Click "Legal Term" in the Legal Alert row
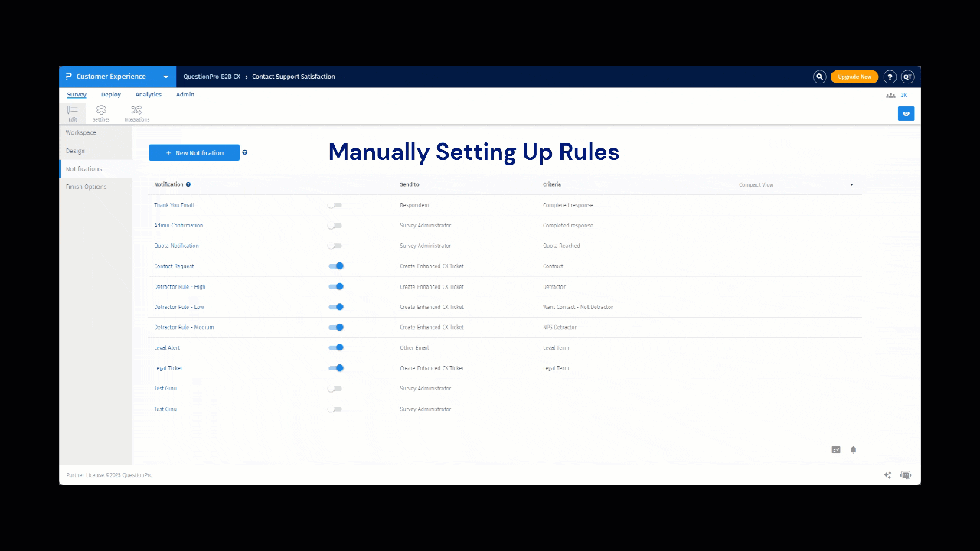The height and width of the screenshot is (551, 980). 556,347
